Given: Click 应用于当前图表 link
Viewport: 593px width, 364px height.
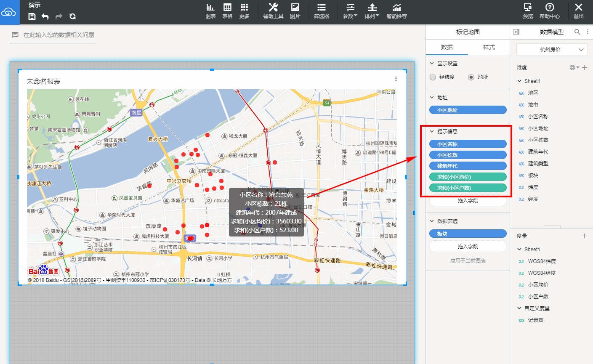Looking at the screenshot, I should pos(468,261).
